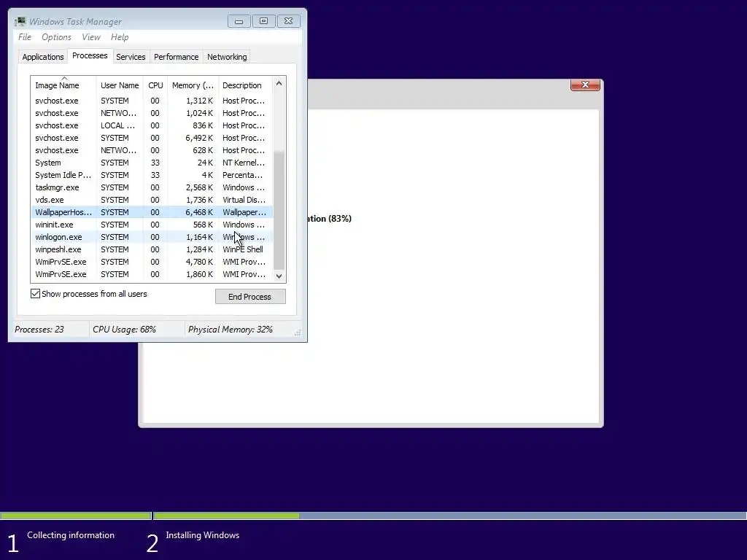Open the Performance tab

pos(177,57)
